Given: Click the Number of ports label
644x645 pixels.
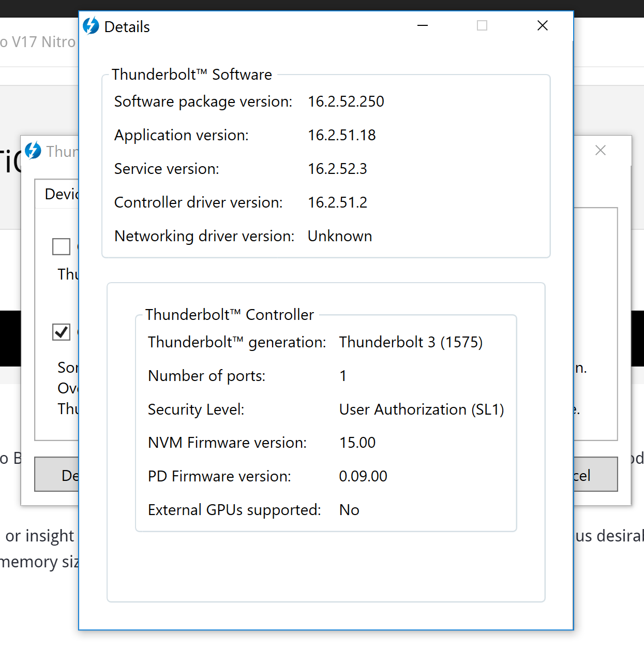Looking at the screenshot, I should (x=207, y=376).
